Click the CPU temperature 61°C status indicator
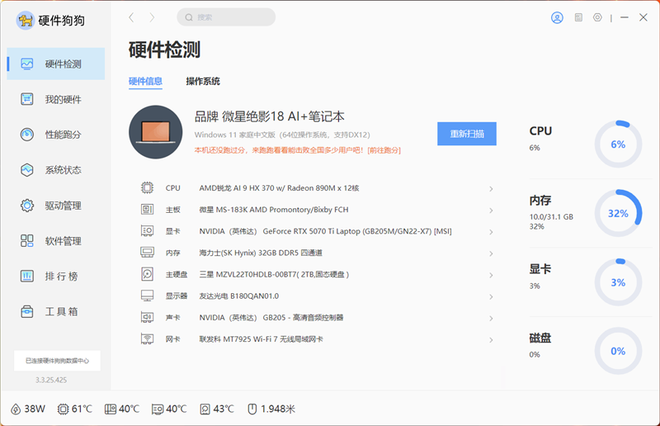 (x=75, y=409)
